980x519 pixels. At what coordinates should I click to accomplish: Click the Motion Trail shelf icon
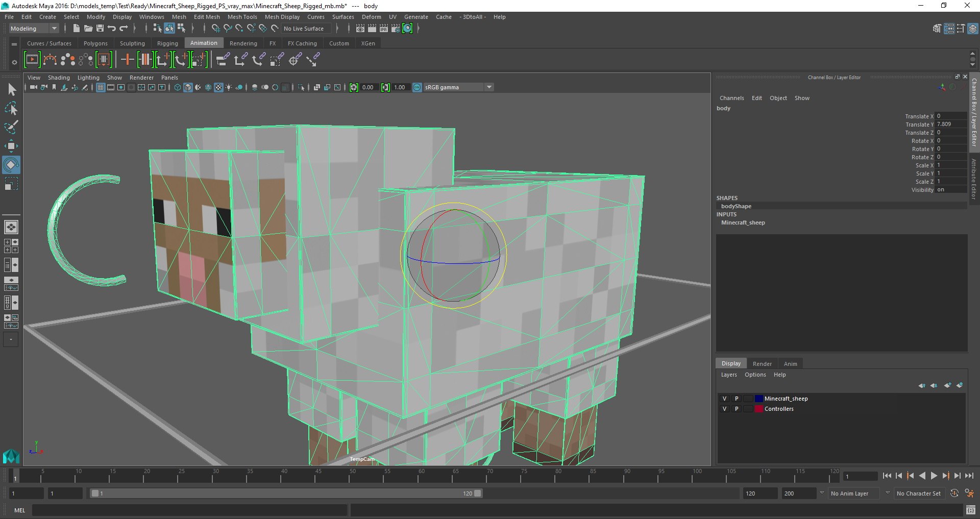tap(50, 60)
